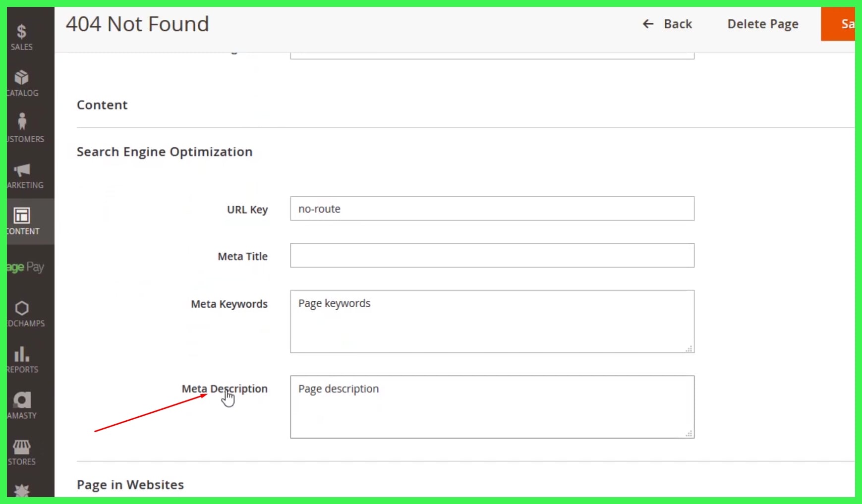
Task: Select the Amasty sidebar icon
Action: pos(22,399)
